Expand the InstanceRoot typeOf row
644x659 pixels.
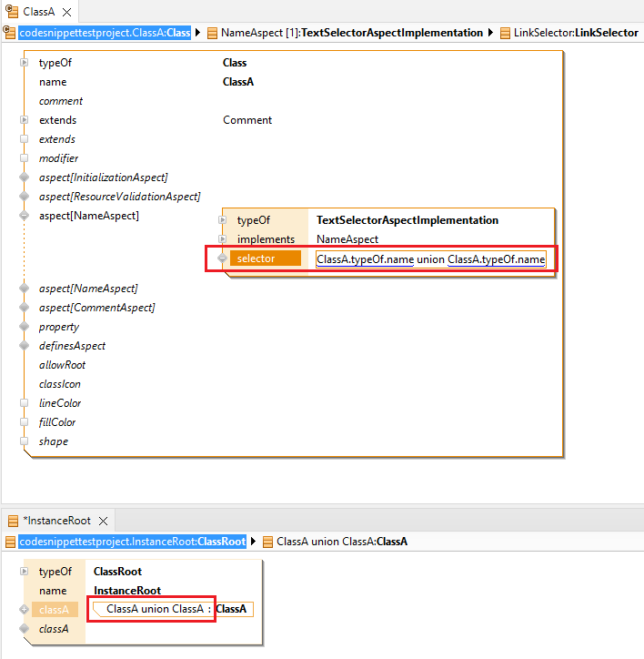[24, 572]
